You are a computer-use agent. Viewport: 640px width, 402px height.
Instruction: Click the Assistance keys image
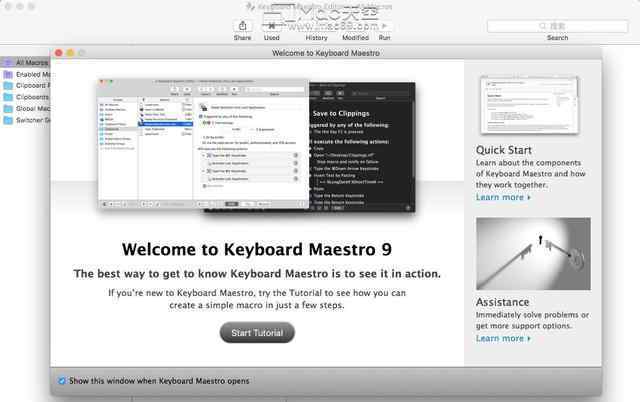pyautogui.click(x=533, y=253)
